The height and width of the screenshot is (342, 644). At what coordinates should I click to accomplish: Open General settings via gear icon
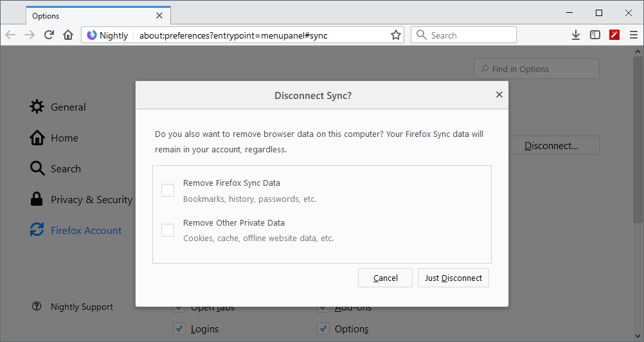37,107
